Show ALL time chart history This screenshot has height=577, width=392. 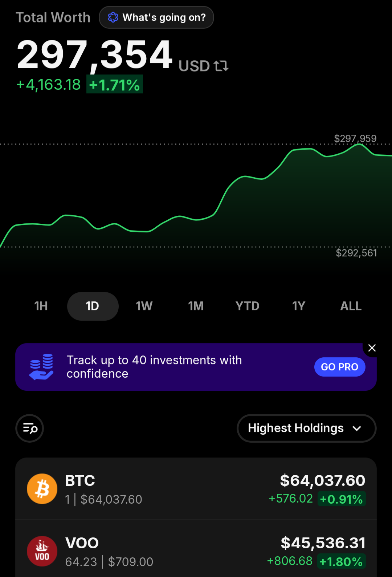point(351,306)
